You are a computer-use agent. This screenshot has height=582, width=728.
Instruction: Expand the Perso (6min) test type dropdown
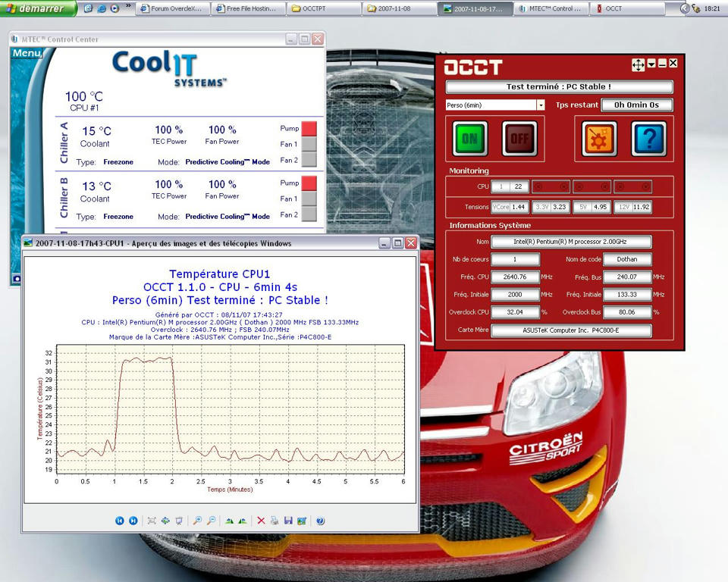click(x=541, y=105)
